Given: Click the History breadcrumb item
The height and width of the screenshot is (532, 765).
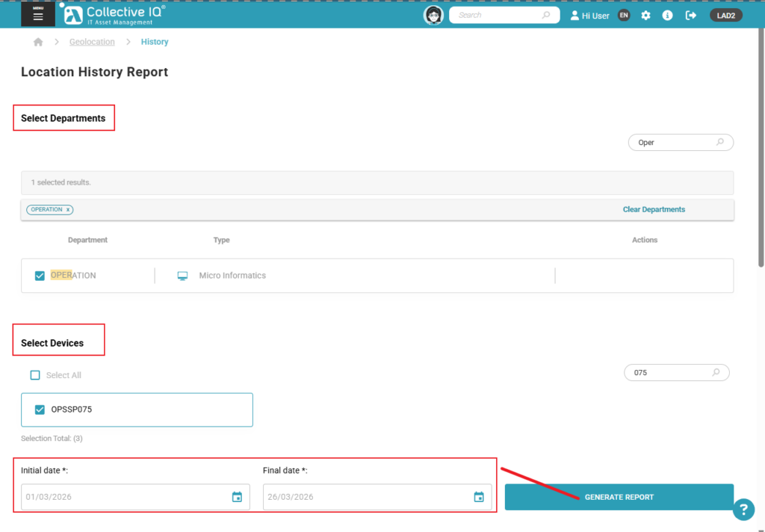Looking at the screenshot, I should click(x=155, y=42).
